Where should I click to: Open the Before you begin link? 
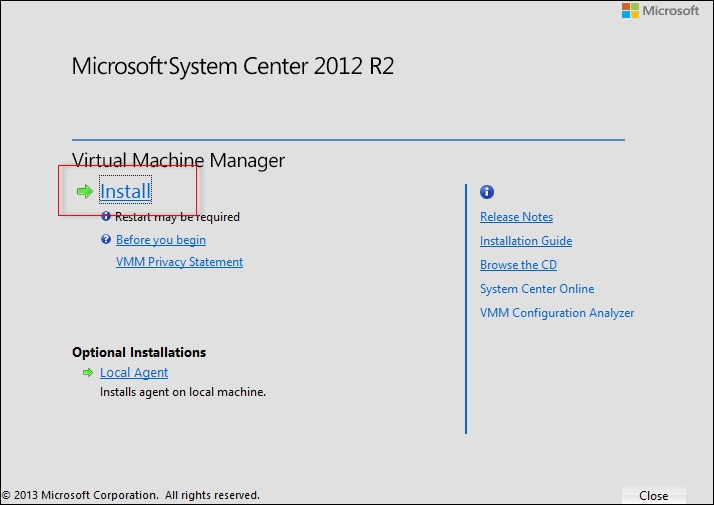tap(161, 240)
